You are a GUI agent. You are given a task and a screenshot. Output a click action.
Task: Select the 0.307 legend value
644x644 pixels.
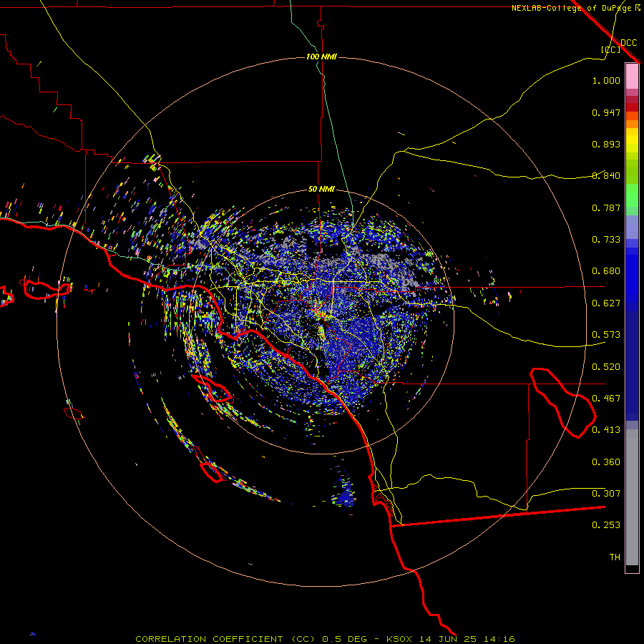606,494
